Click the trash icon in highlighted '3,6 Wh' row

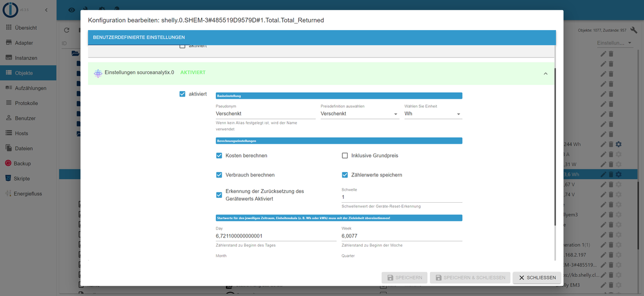611,174
